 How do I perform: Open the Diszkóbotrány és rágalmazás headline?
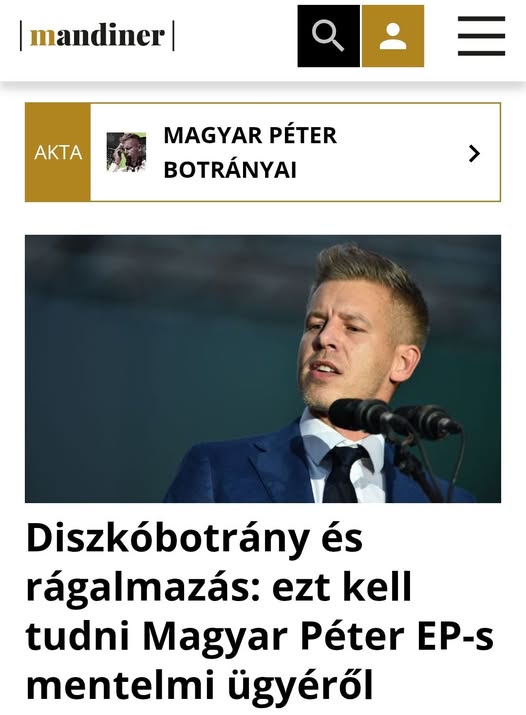(260, 612)
